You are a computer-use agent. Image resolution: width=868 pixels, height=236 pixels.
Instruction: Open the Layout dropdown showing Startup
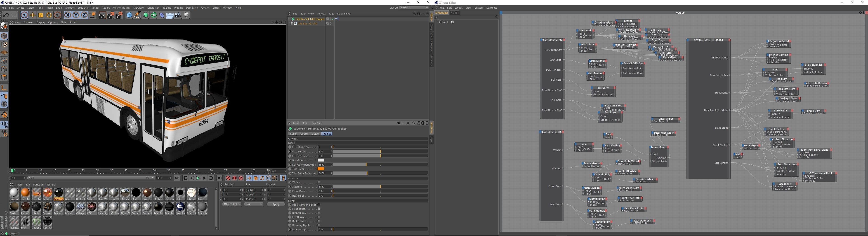click(414, 7)
